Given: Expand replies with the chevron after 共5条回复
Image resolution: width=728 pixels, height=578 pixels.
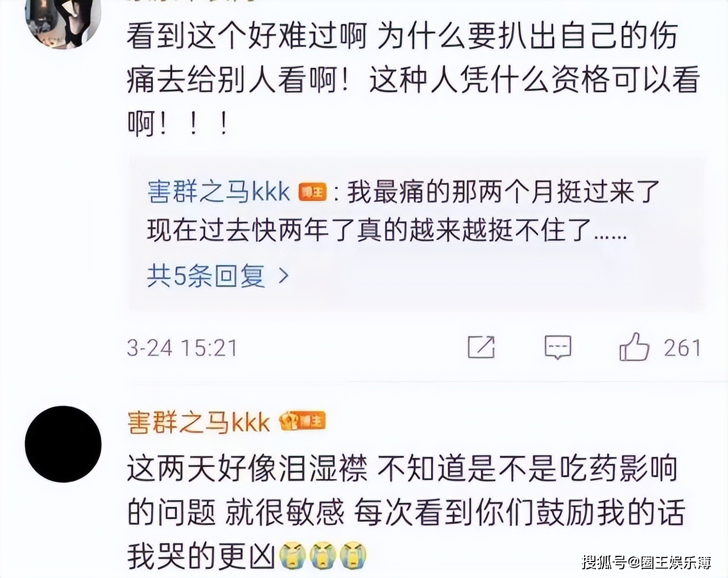Looking at the screenshot, I should coord(283,276).
